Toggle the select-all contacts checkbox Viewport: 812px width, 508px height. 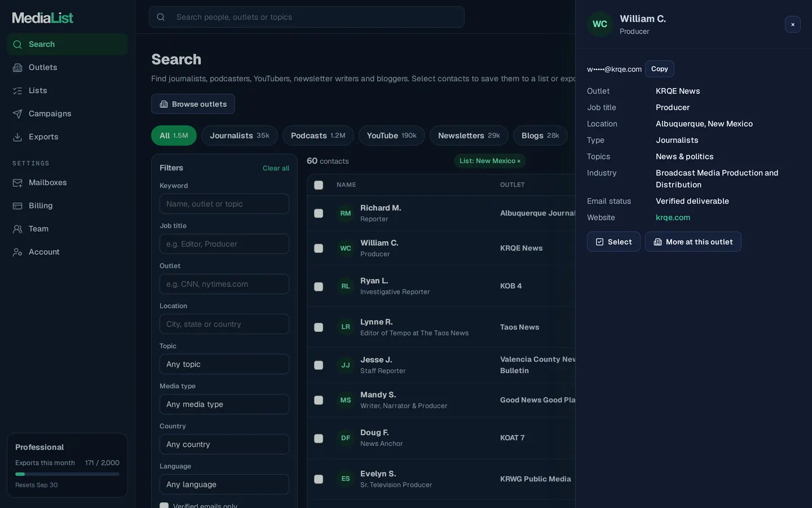[x=319, y=185]
